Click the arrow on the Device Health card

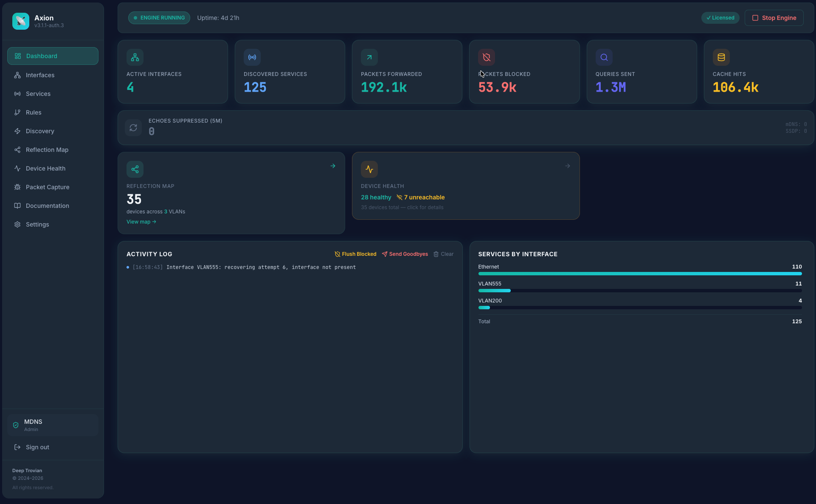[568, 166]
